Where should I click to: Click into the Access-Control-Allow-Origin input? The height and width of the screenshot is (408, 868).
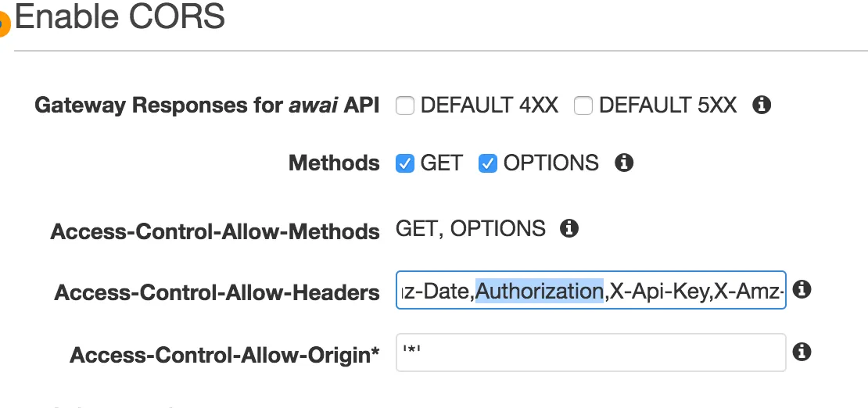click(x=590, y=353)
